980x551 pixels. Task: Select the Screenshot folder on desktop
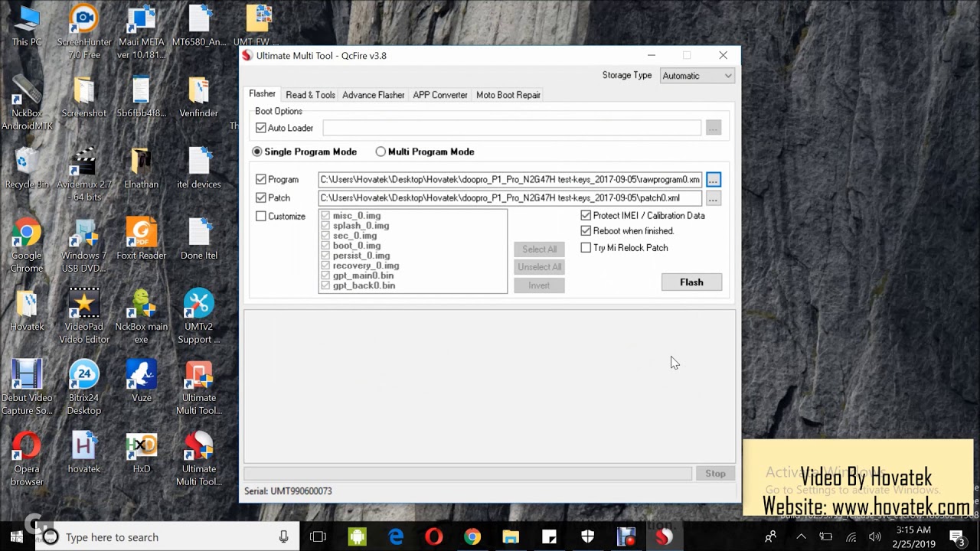84,96
